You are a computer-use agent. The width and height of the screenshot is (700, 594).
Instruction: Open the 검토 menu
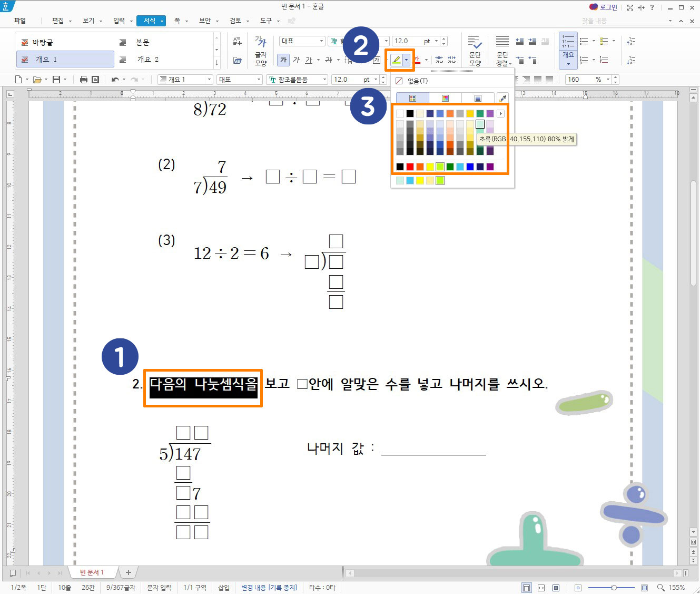235,21
